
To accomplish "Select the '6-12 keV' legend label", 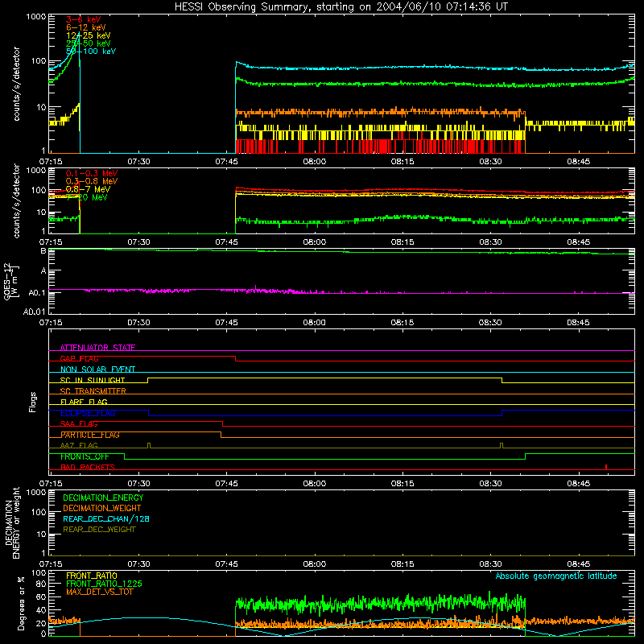I will pyautogui.click(x=85, y=27).
